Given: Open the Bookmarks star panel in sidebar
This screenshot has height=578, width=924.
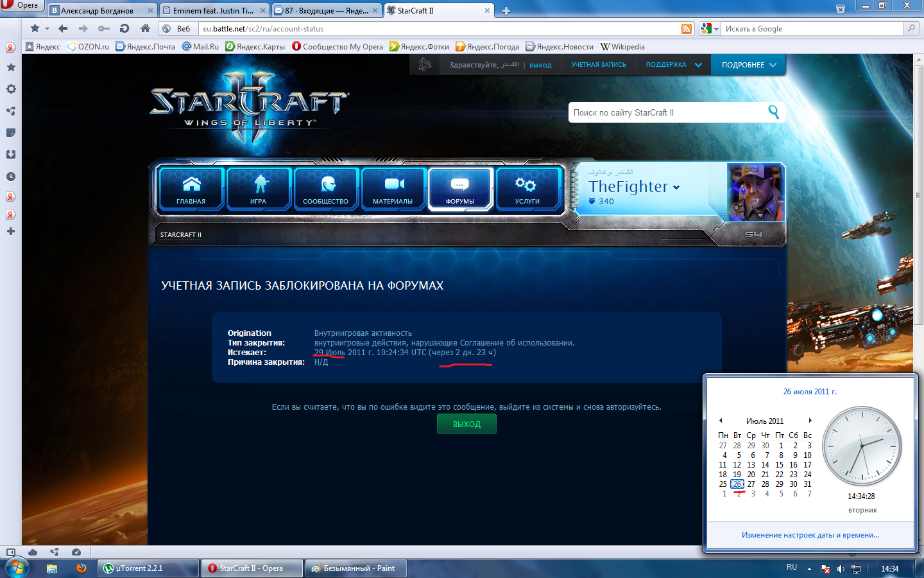Looking at the screenshot, I should pos(11,67).
